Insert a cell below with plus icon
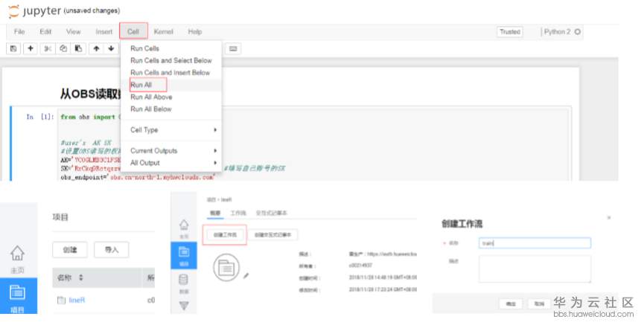Screen dimensions: 644x325 click(x=31, y=48)
